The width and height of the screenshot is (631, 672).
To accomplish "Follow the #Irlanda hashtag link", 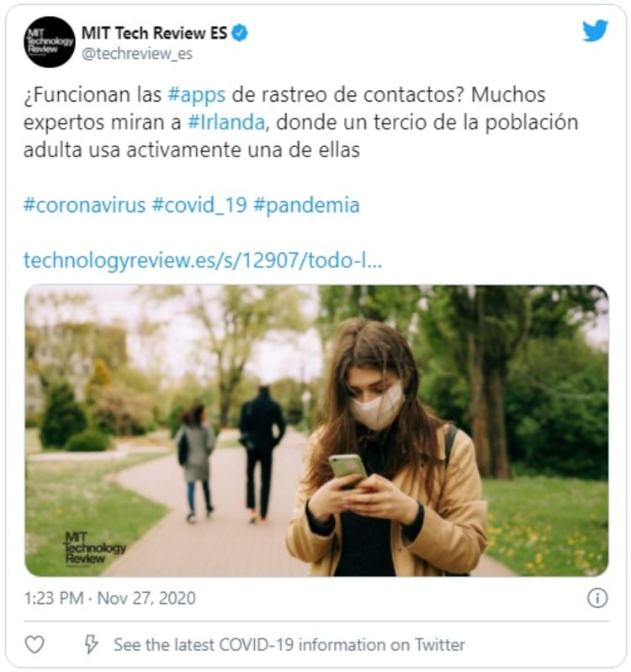I will 226,122.
